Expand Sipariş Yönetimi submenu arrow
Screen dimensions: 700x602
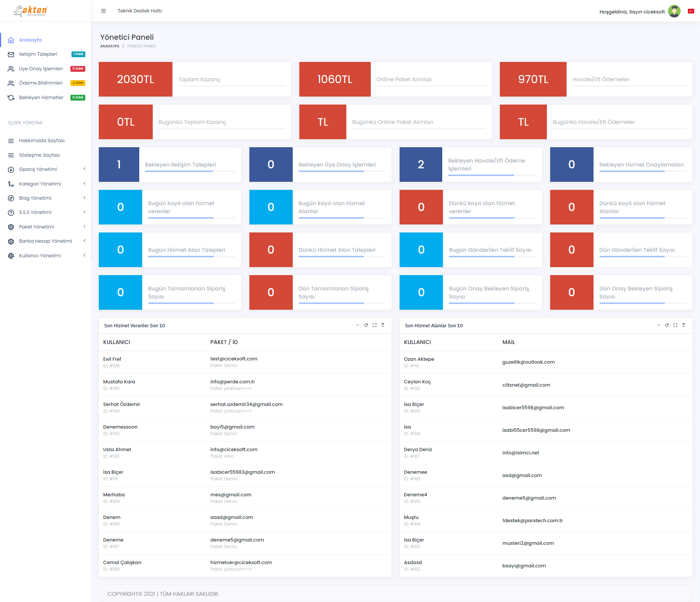point(84,169)
